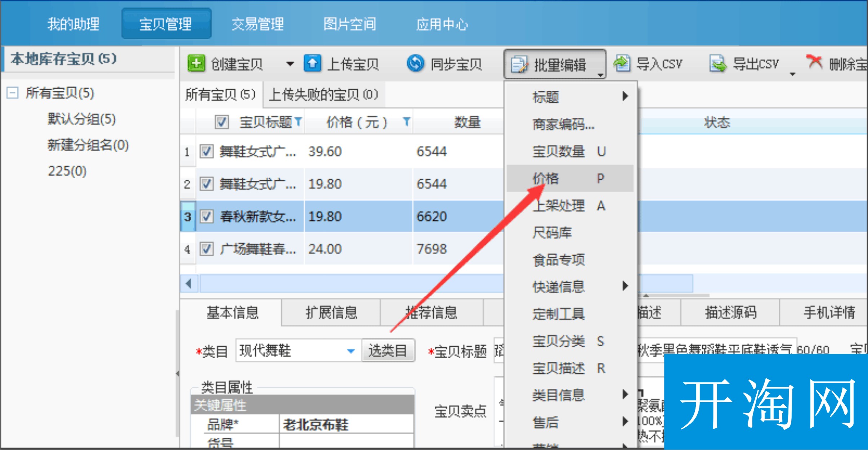The image size is (868, 450).
Task: Expand the 类目信息 submenu arrow
Action: (625, 394)
